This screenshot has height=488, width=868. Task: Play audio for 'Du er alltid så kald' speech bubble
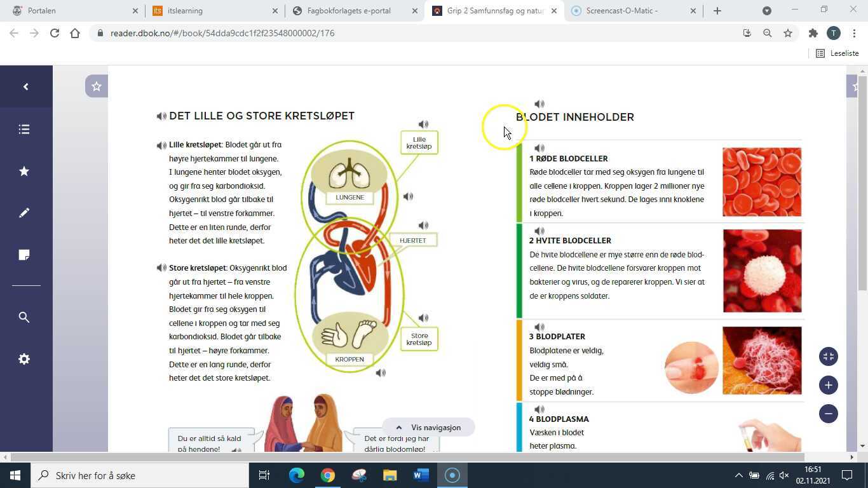click(x=236, y=450)
